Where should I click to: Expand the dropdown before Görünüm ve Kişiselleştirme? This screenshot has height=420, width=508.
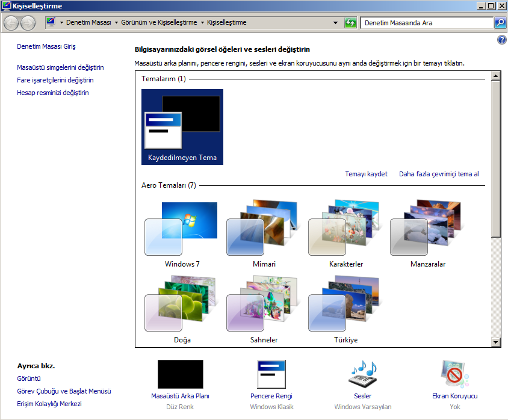click(x=116, y=23)
